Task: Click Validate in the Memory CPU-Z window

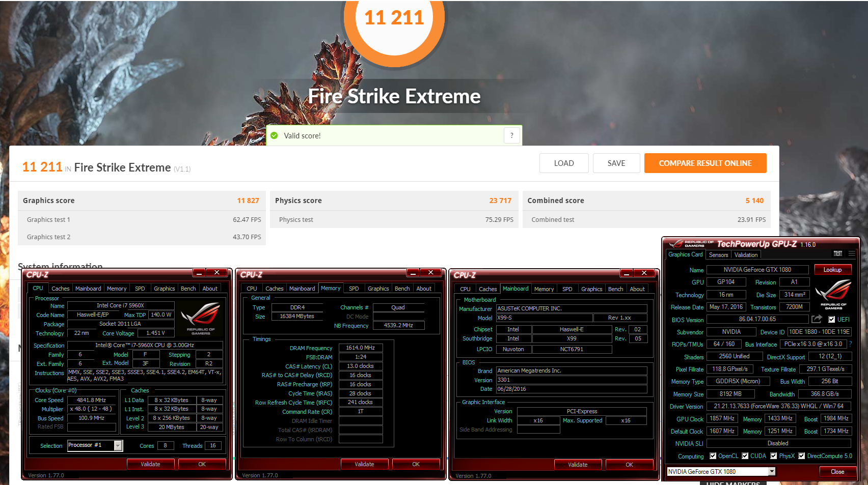Action: [364, 464]
